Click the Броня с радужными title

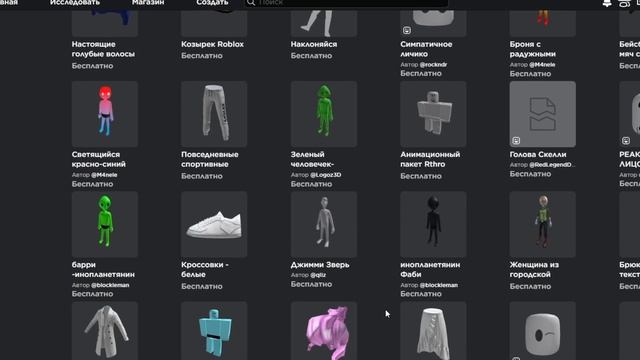[532, 49]
